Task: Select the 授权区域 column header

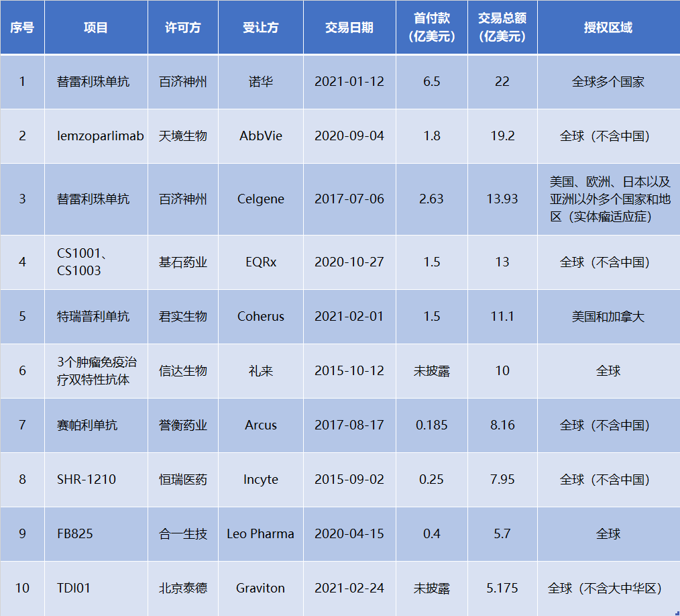Action: [608, 28]
